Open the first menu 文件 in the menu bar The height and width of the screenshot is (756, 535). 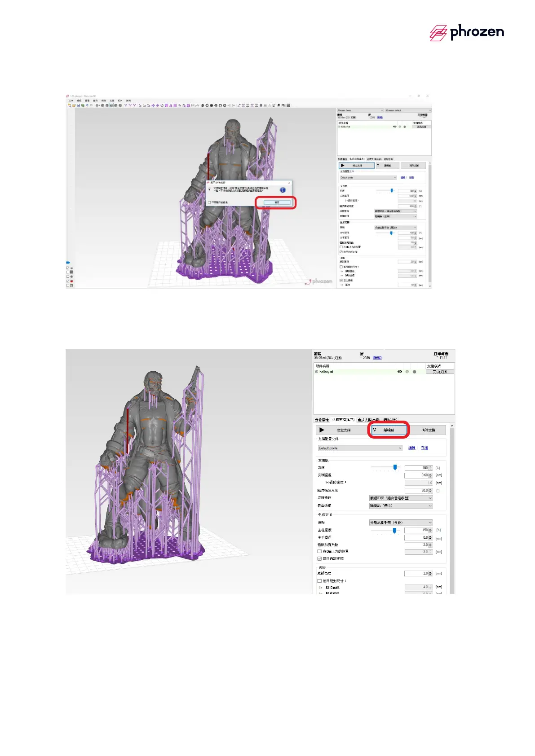tap(71, 101)
